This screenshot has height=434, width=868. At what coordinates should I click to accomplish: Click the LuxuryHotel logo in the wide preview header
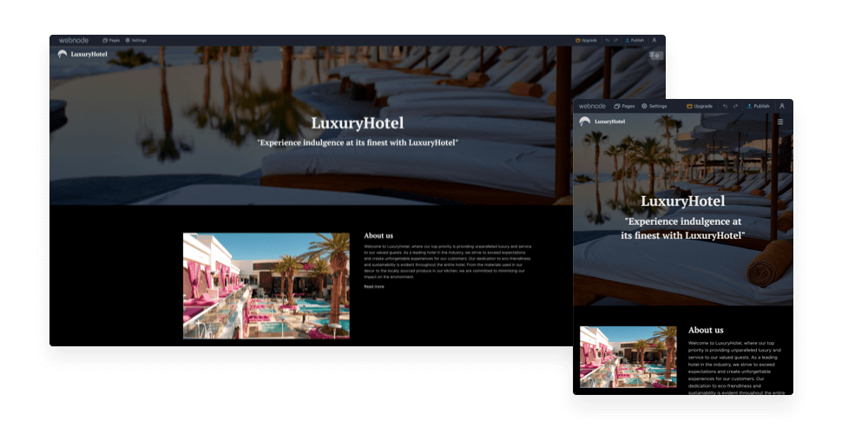pyautogui.click(x=82, y=54)
